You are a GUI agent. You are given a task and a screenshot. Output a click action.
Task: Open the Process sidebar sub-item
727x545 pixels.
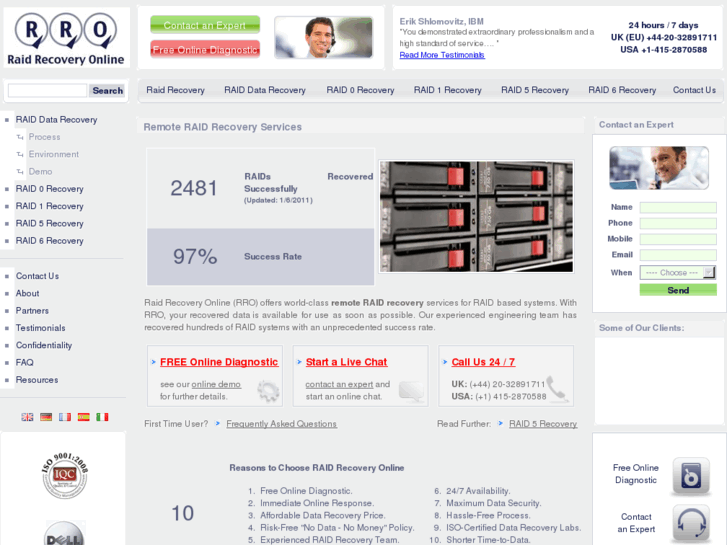click(x=45, y=137)
